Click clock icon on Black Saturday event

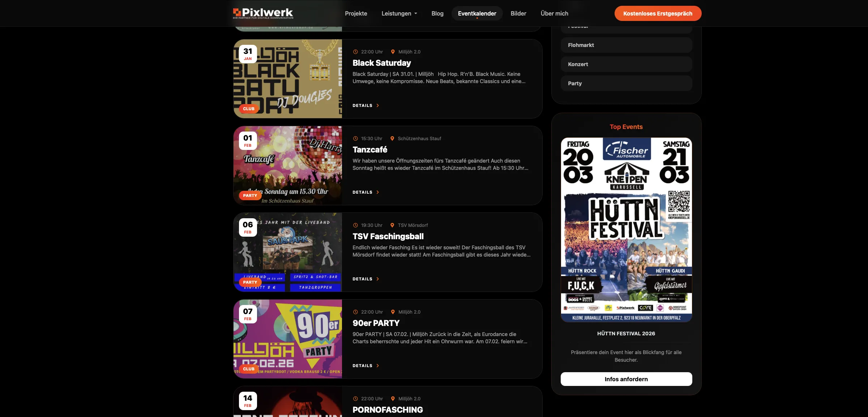[355, 52]
